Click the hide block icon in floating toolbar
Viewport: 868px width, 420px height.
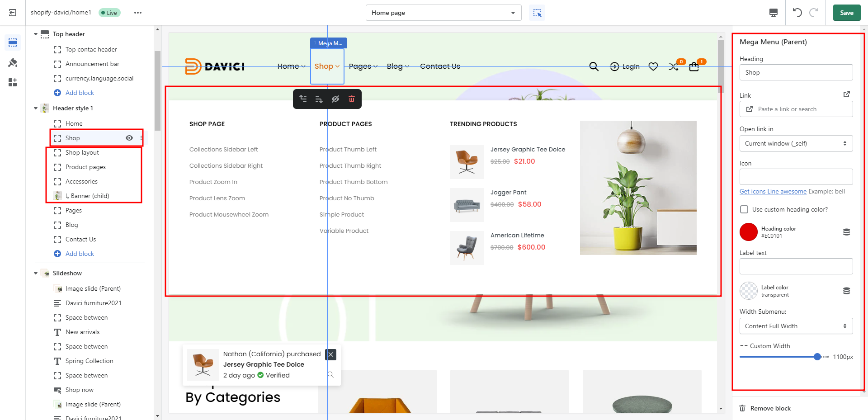pos(335,99)
